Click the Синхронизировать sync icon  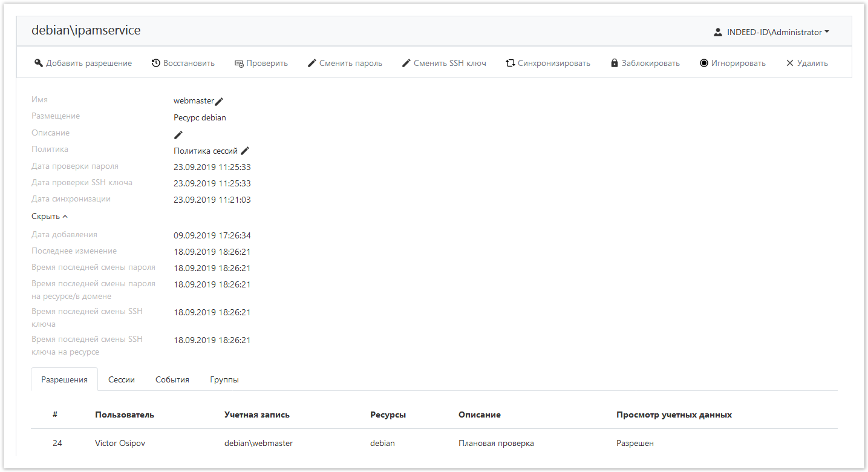point(510,62)
